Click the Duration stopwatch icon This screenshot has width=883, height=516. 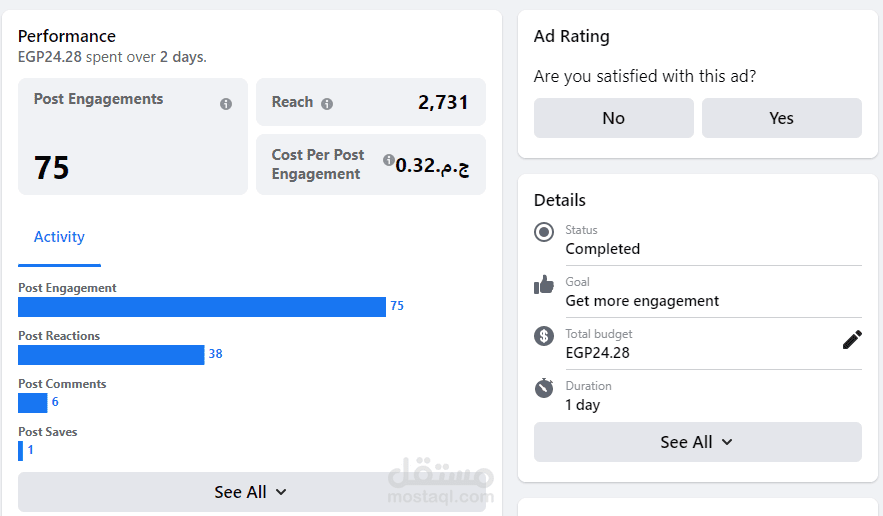pyautogui.click(x=544, y=388)
